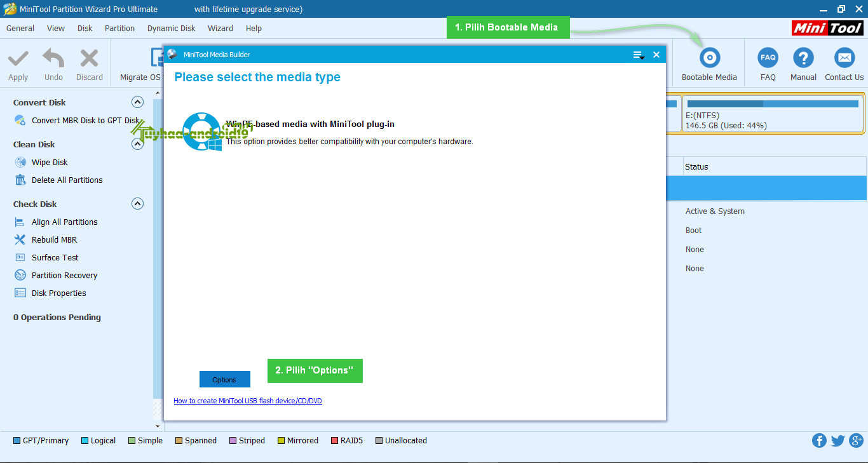Open the Partition menu
This screenshot has height=463, width=868.
pyautogui.click(x=119, y=28)
